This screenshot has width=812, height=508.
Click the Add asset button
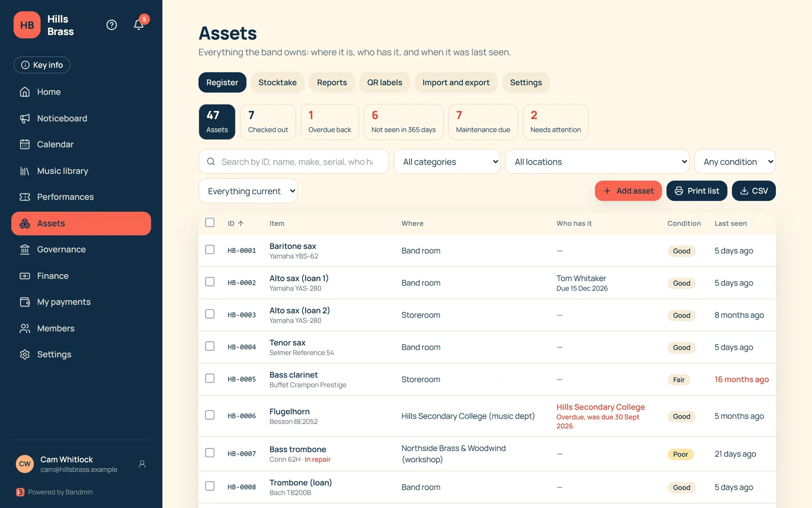click(x=628, y=191)
